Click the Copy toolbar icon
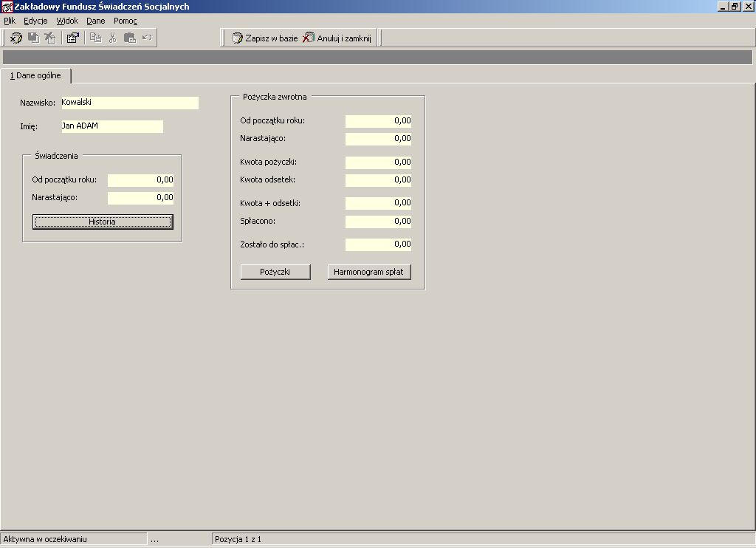 click(x=95, y=38)
